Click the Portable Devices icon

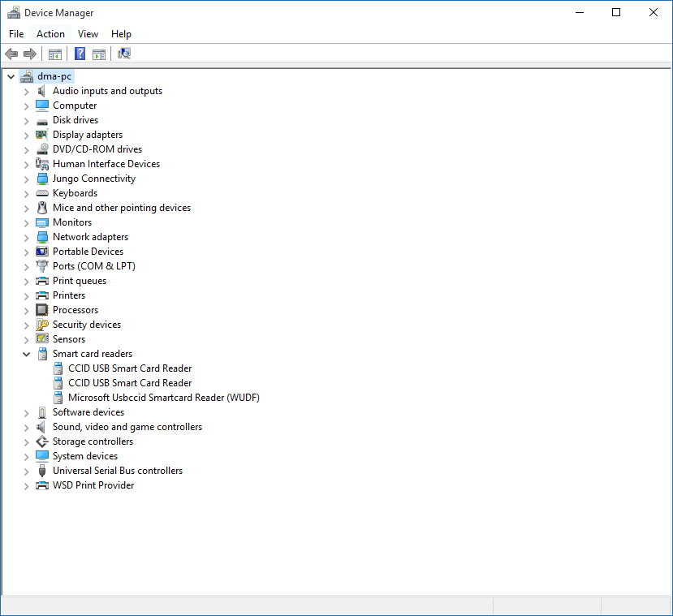click(42, 252)
